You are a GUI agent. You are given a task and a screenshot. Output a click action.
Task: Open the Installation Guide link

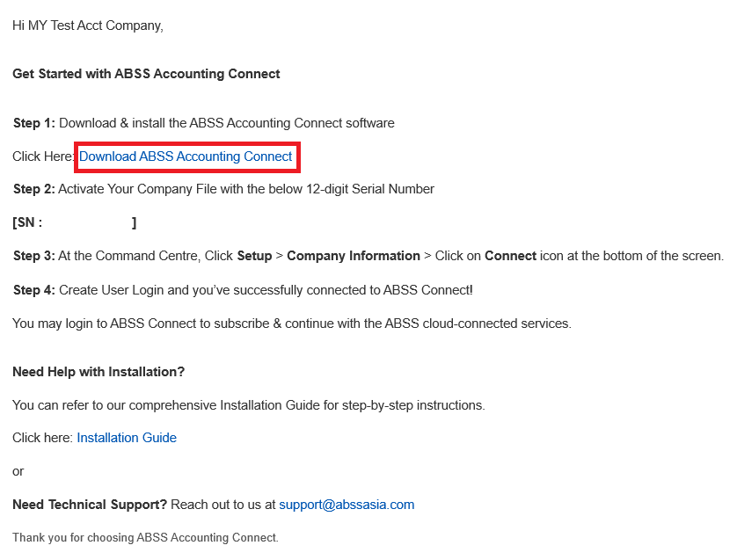[127, 438]
